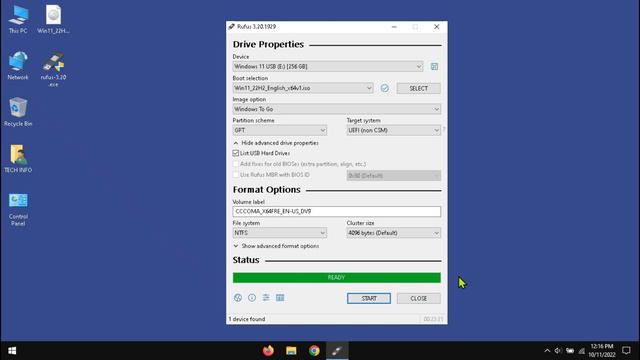This screenshot has height=360, width=640.
Task: Click the '1 device found' status text
Action: (247, 319)
